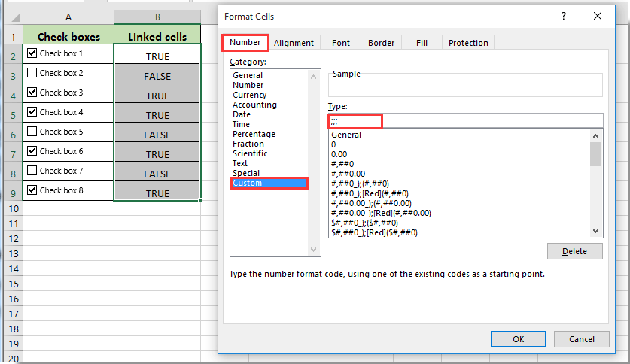Enable Check box 5
The image size is (630, 364).
(32, 132)
